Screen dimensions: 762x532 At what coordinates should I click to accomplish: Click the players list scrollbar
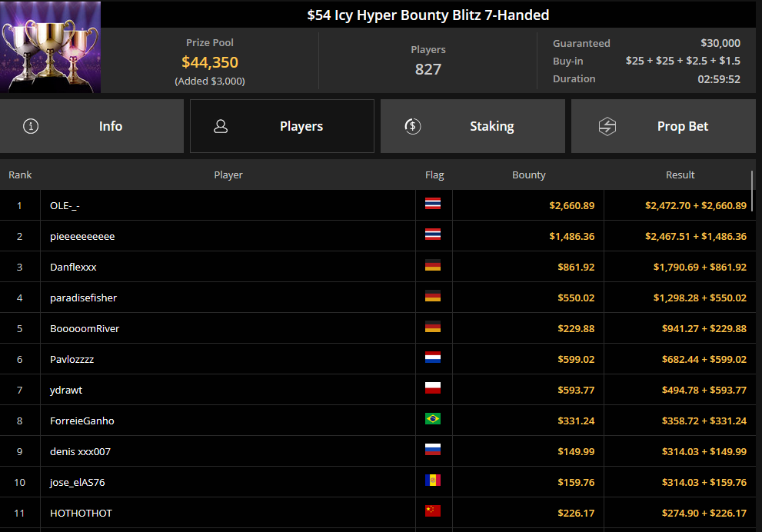point(752,191)
